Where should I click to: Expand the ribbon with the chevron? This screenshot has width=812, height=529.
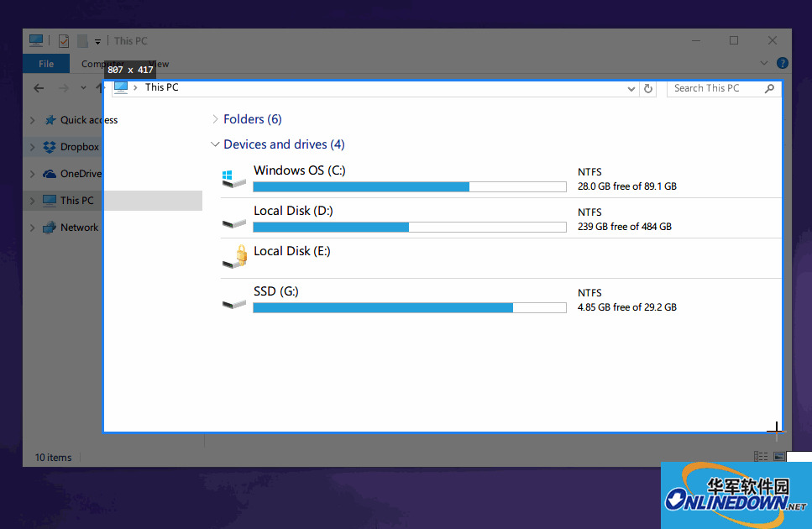[764, 63]
